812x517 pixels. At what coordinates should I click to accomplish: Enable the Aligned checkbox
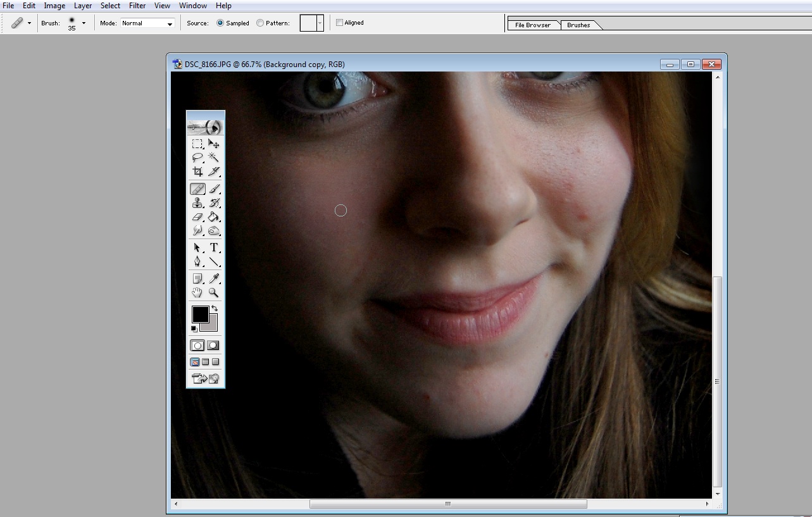point(339,22)
